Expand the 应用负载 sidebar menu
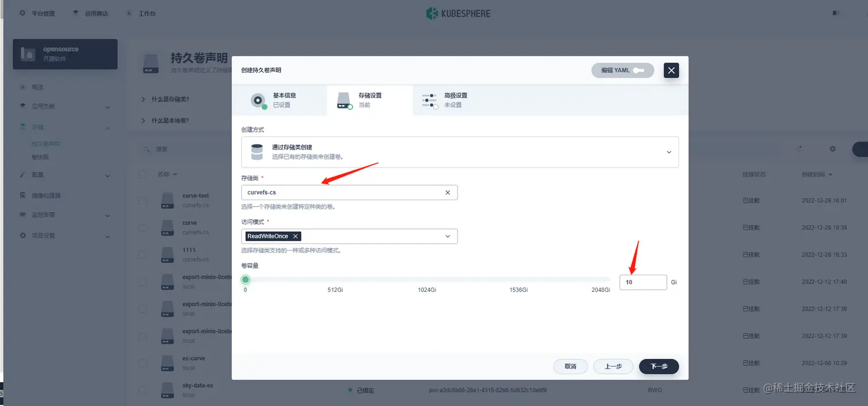The height and width of the screenshot is (406, 868). click(108, 107)
